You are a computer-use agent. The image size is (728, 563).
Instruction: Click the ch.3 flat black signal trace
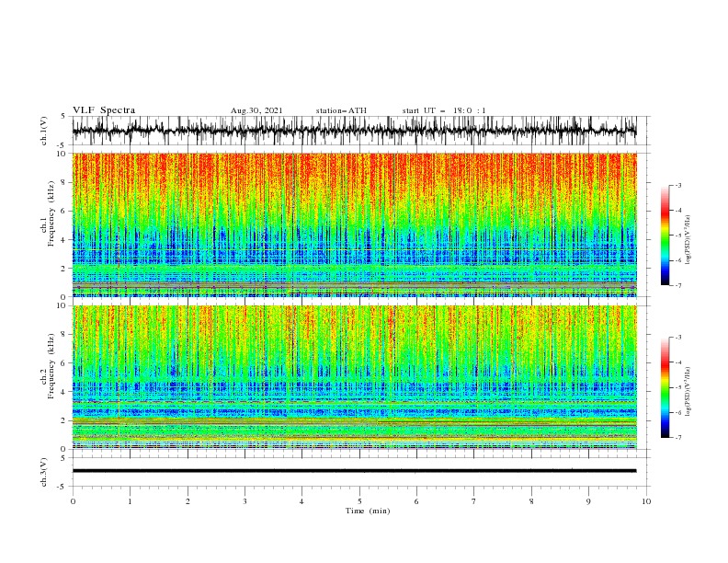354,471
